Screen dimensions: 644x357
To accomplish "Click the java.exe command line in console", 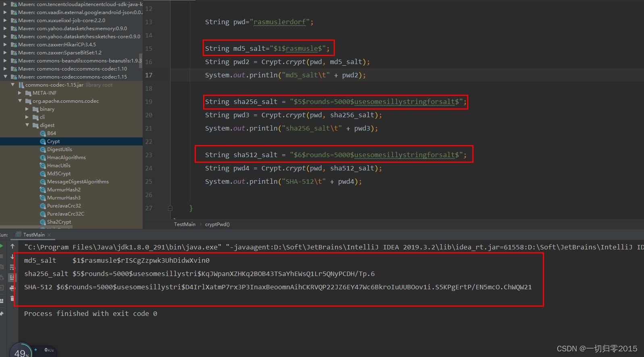I will 334,247.
